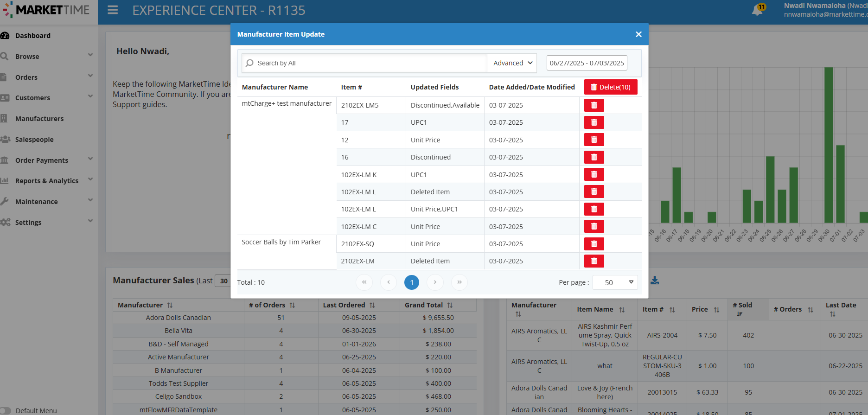868x415 pixels.
Task: Sort items table by # Orders
Action: click(x=811, y=310)
